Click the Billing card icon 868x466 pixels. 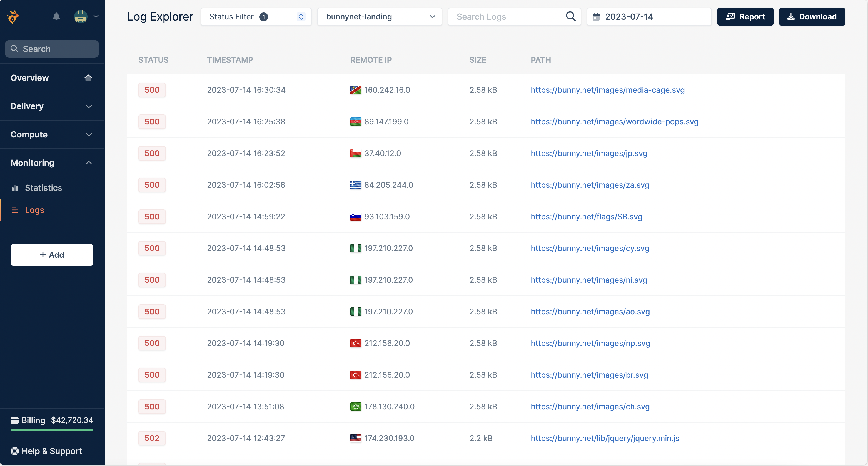coord(14,420)
